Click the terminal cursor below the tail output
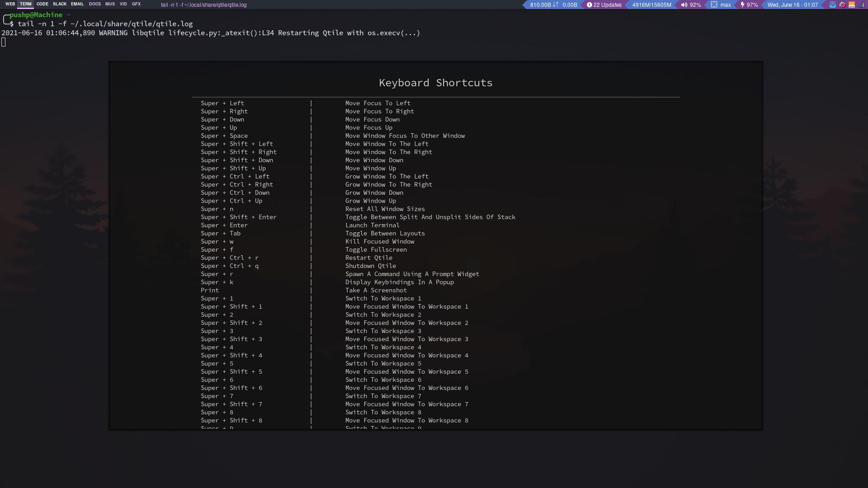Viewport: 868px width, 488px height. (4, 42)
